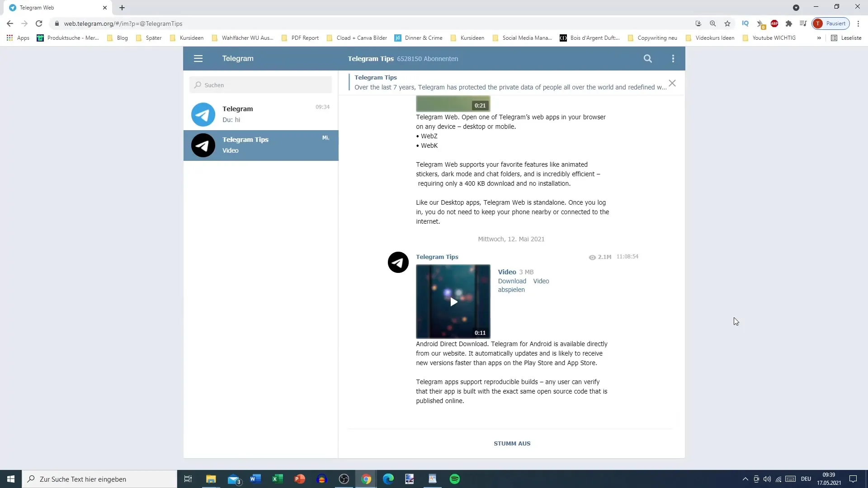The image size is (868, 488).
Task: Open the PDF Report bookmark folder
Action: pos(300,38)
